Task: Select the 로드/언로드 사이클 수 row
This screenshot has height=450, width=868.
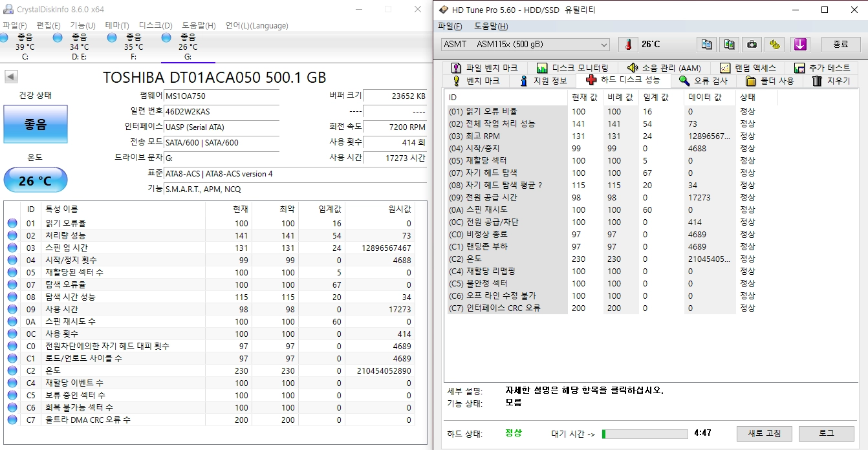Action: click(x=210, y=358)
